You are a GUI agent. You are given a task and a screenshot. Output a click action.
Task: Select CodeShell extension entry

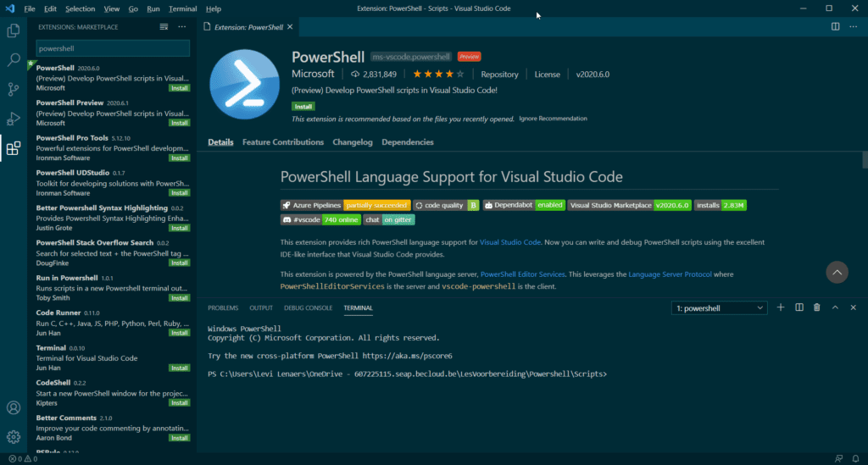[112, 392]
